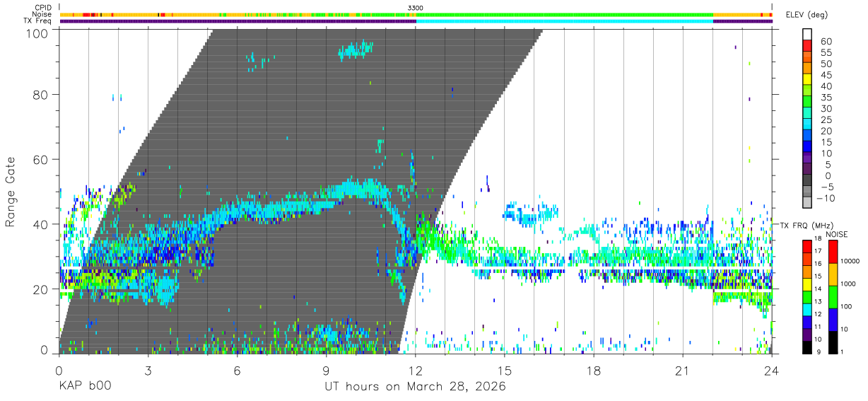Image resolution: width=868 pixels, height=401 pixels.
Task: Click the Range Gate axis title
Action: (x=11, y=192)
